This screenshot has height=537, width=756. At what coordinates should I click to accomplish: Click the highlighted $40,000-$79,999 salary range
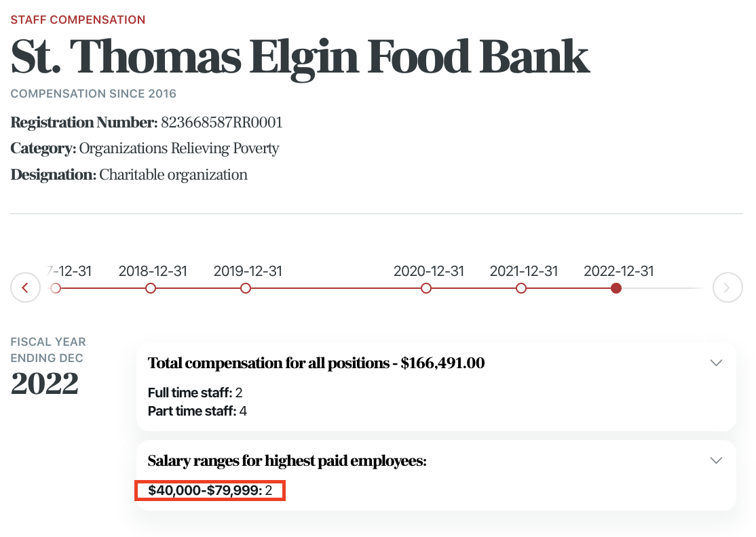click(210, 490)
